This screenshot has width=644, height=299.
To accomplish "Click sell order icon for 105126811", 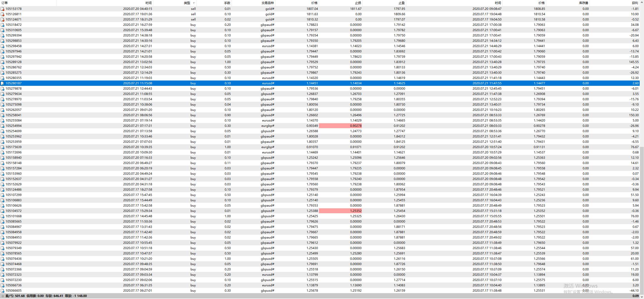I will click(x=3, y=14).
